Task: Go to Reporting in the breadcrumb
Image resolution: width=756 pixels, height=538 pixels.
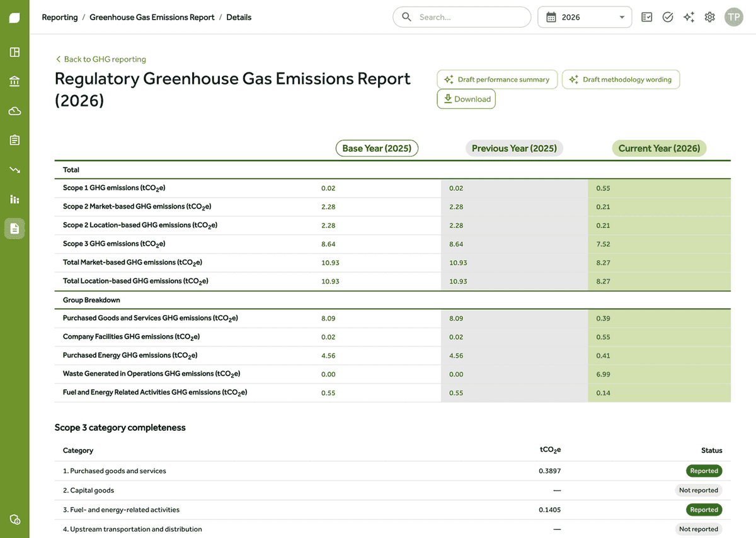Action: 60,17
